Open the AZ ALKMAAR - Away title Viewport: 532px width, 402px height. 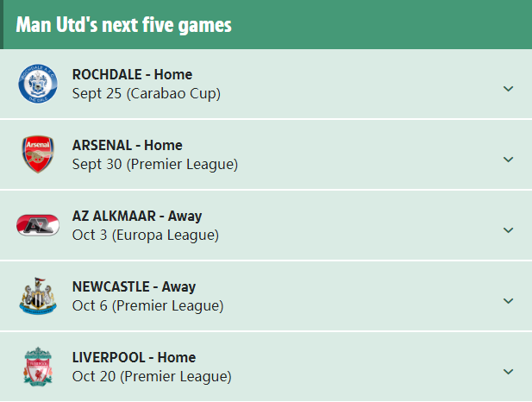click(x=137, y=216)
